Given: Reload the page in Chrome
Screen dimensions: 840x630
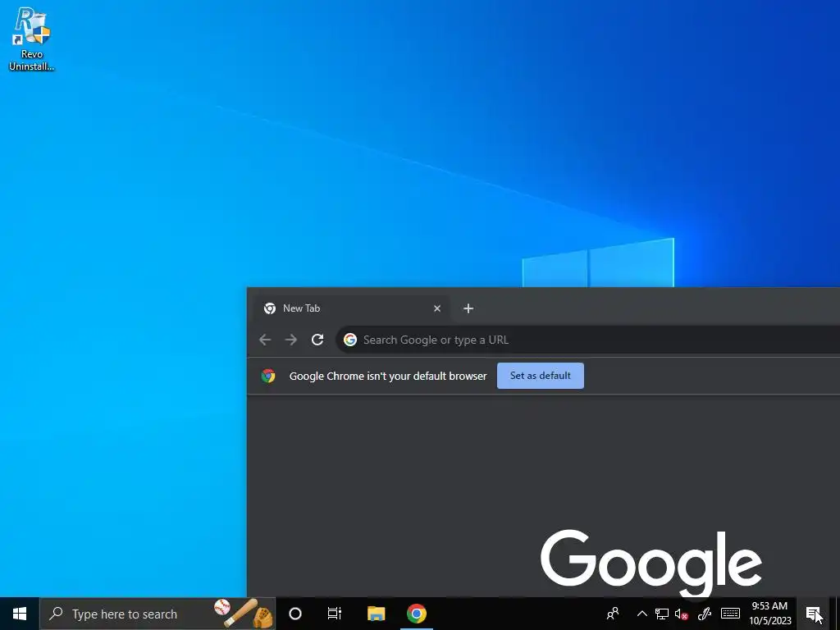Looking at the screenshot, I should pyautogui.click(x=317, y=340).
